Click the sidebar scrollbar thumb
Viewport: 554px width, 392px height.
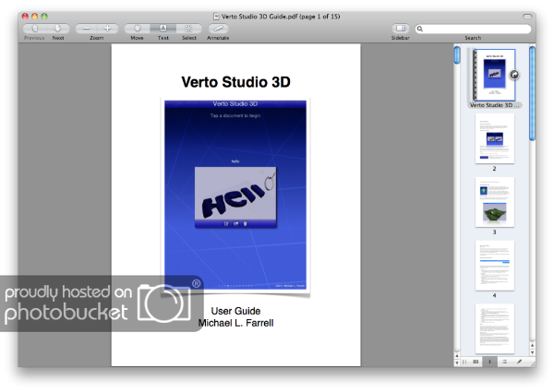pyautogui.click(x=532, y=93)
